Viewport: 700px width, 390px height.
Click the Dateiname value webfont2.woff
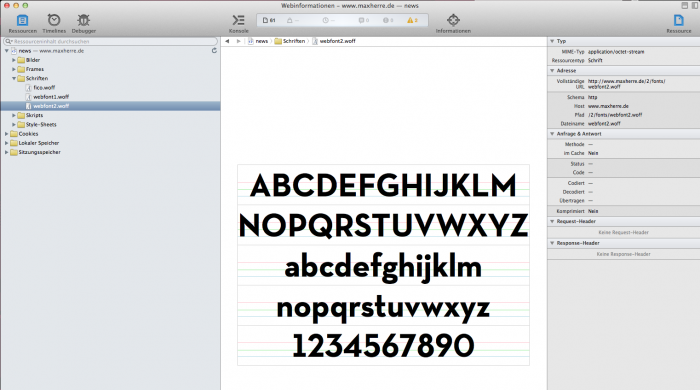604,124
